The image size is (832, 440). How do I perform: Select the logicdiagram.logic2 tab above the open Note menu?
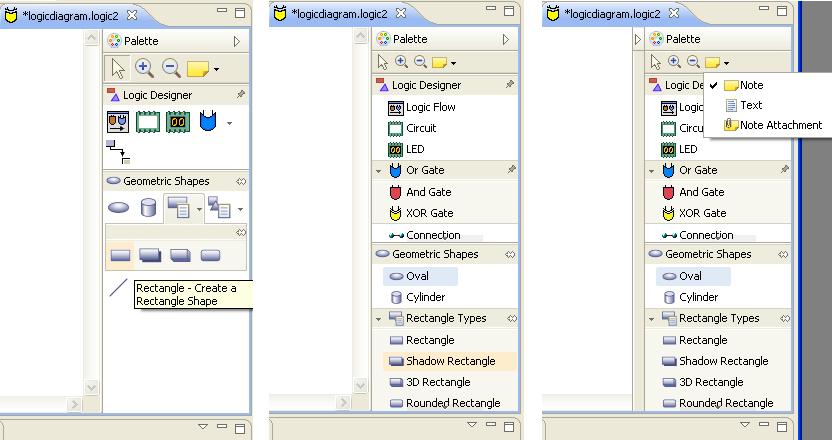tap(612, 13)
